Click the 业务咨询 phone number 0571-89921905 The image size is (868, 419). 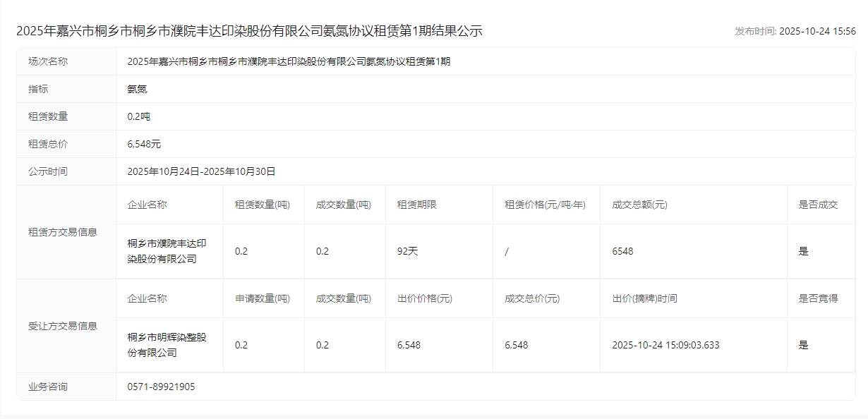(161, 387)
